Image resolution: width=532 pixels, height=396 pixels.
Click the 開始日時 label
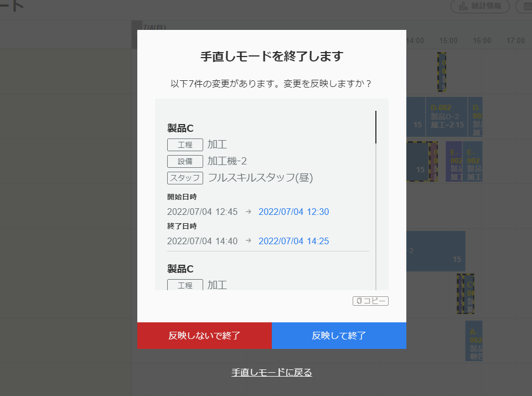[x=182, y=197]
